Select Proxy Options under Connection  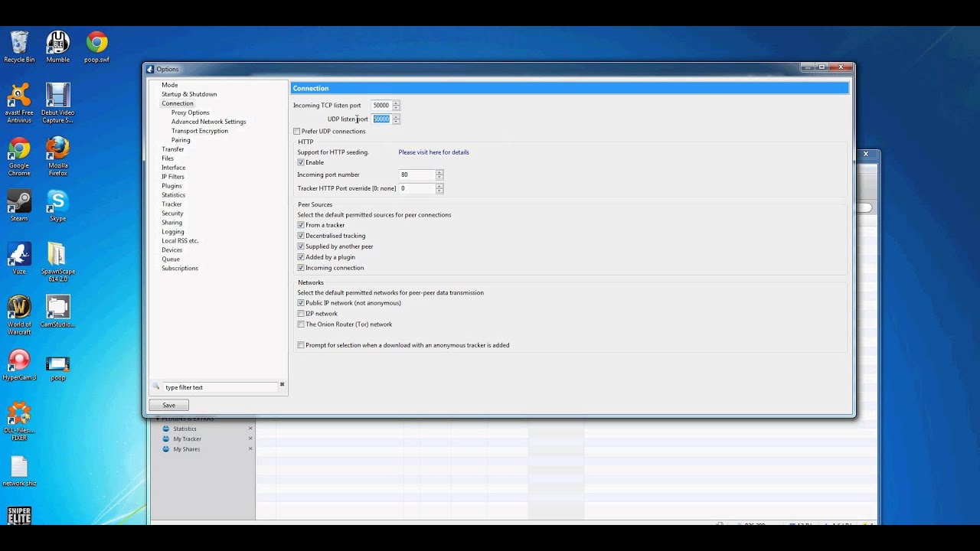(190, 112)
